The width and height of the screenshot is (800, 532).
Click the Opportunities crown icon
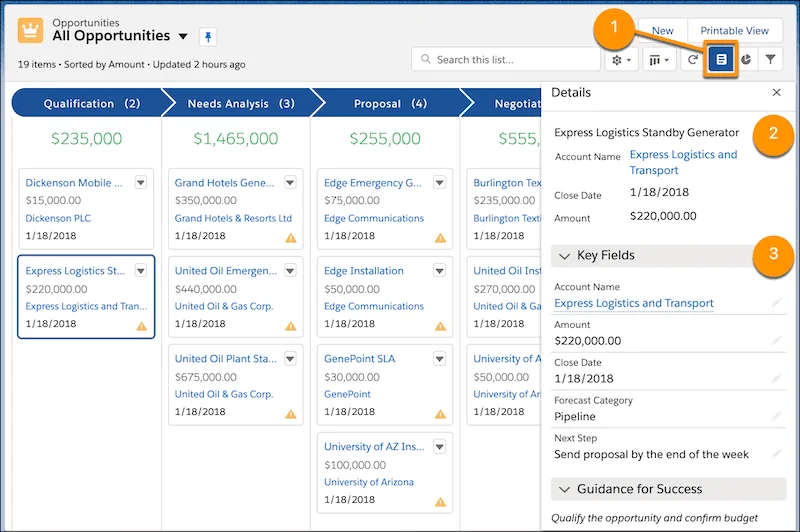[x=31, y=31]
